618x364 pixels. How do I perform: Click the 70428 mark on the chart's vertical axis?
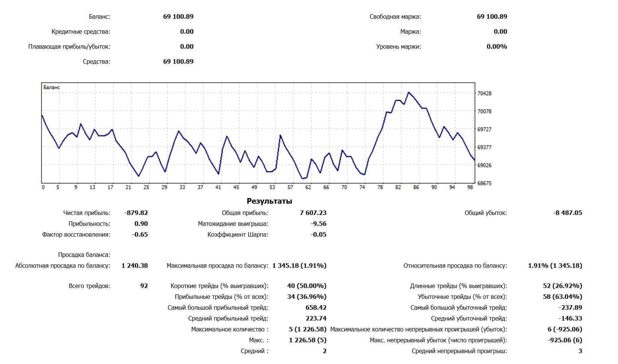(484, 93)
